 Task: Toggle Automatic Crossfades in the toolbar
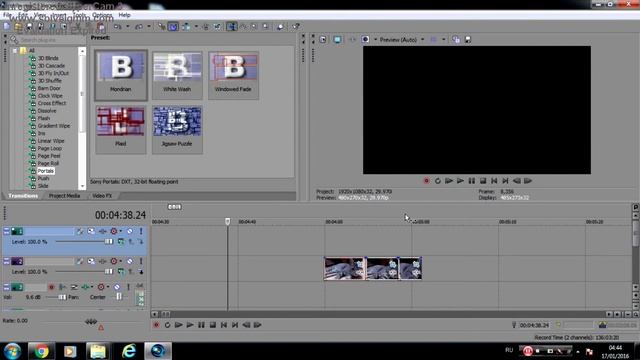click(173, 27)
